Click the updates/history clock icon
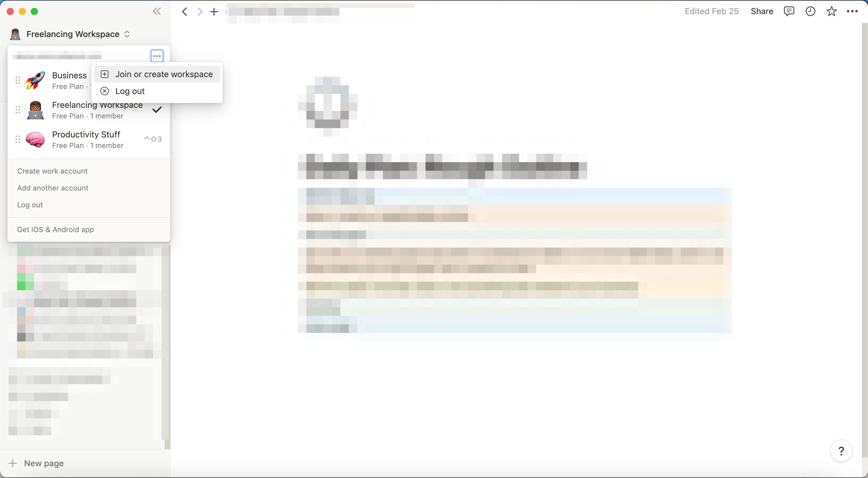The image size is (868, 478). tap(810, 11)
